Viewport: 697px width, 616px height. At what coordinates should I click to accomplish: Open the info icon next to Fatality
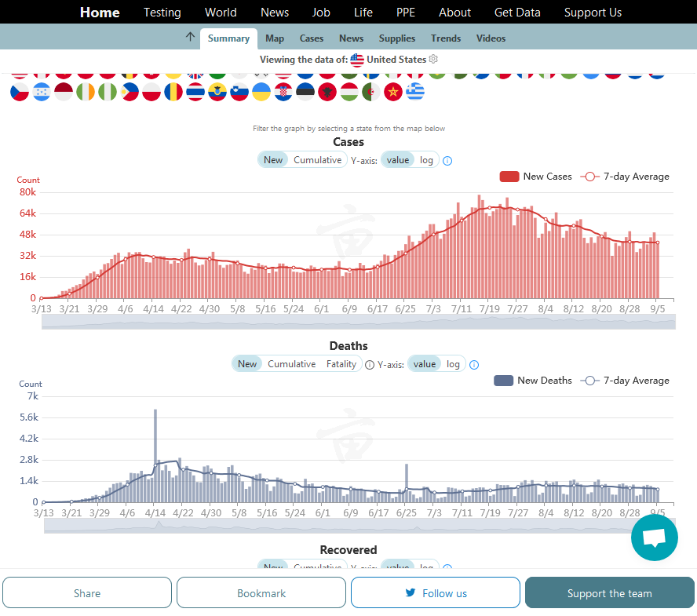370,365
